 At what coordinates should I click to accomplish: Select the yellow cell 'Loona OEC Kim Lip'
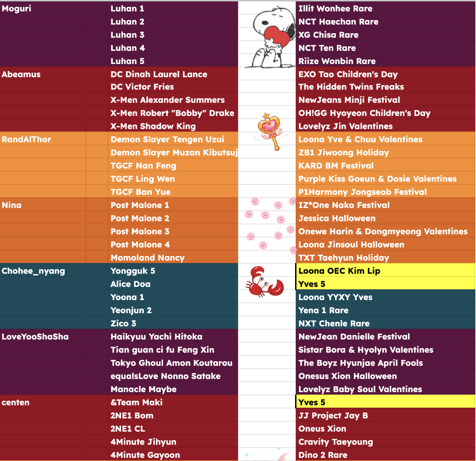[x=386, y=271]
